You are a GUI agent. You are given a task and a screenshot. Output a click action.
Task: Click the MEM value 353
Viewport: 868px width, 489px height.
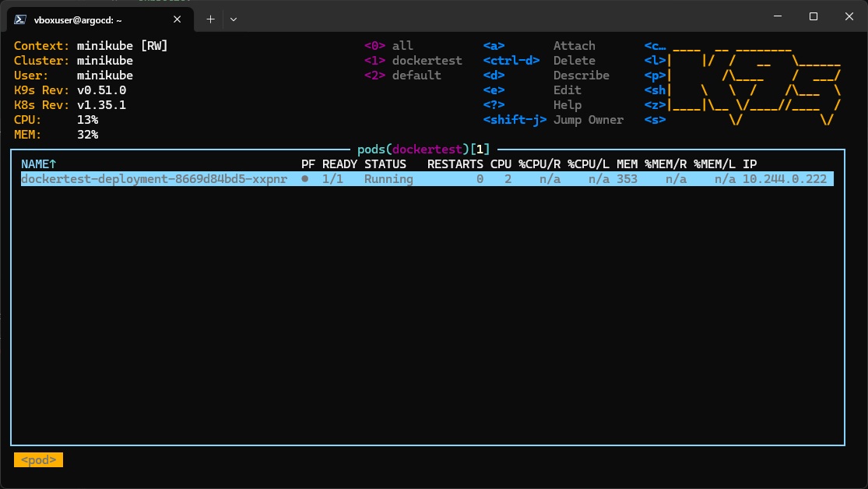click(627, 179)
